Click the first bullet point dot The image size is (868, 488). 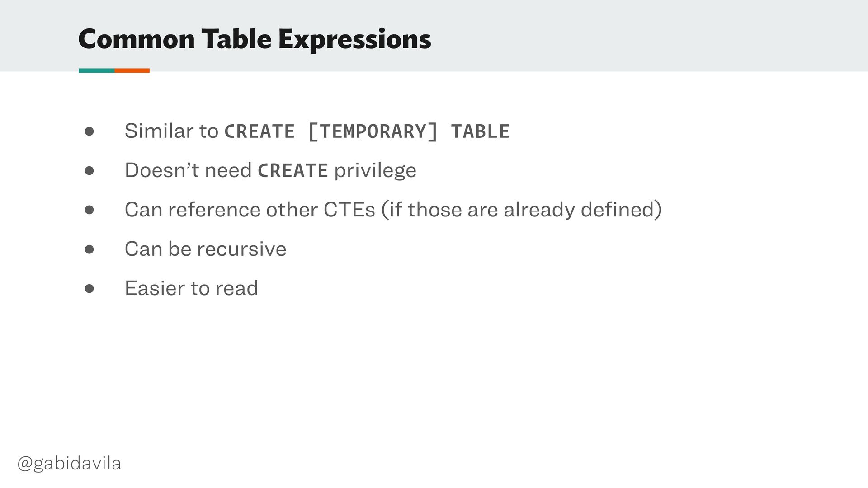point(89,131)
